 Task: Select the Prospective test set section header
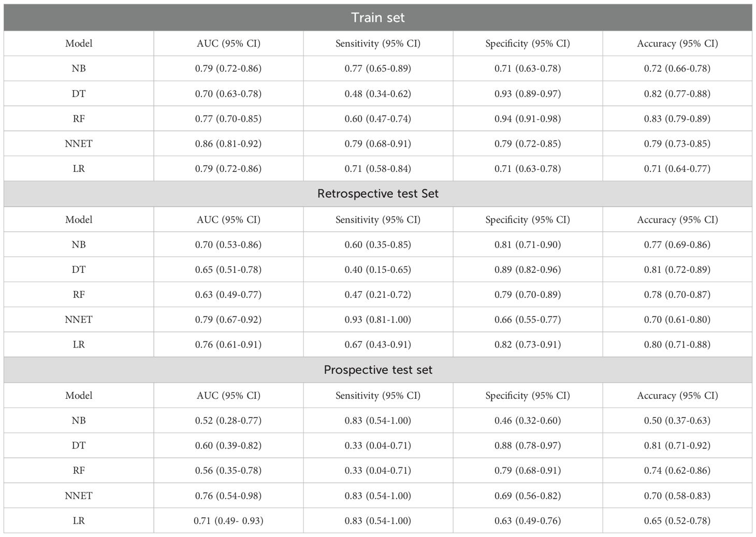tap(377, 370)
